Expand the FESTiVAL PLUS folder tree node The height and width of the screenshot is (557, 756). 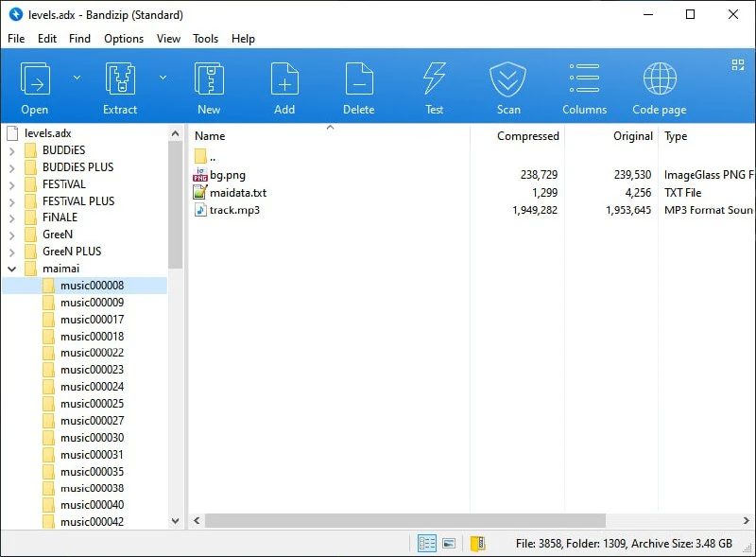point(11,201)
